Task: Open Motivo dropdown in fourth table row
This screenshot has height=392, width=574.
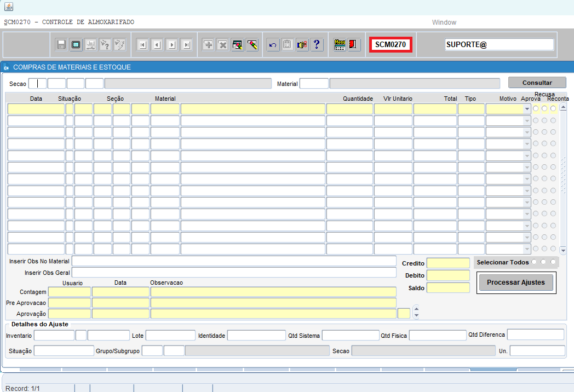Action: (x=527, y=144)
